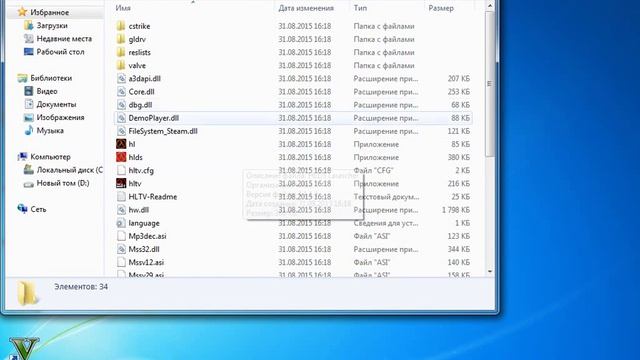This screenshot has height=360, width=640.
Task: Click the Избранное star icon
Action: [22, 12]
